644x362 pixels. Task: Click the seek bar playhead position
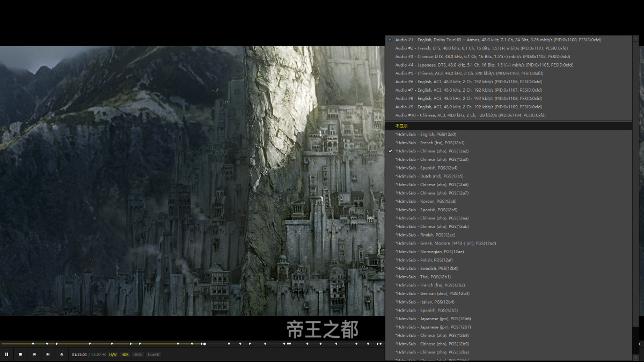click(204, 344)
